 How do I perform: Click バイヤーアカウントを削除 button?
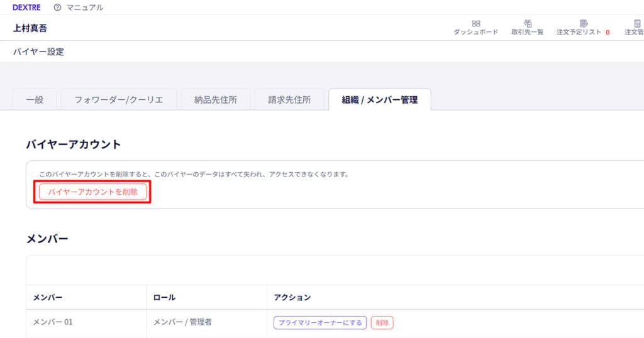pyautogui.click(x=93, y=192)
